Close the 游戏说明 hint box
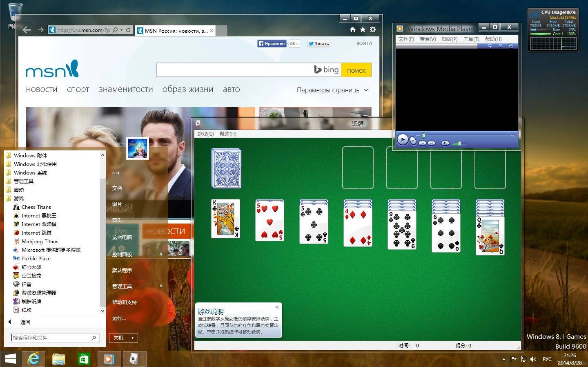Viewport: 588px width, 367px height. click(277, 307)
